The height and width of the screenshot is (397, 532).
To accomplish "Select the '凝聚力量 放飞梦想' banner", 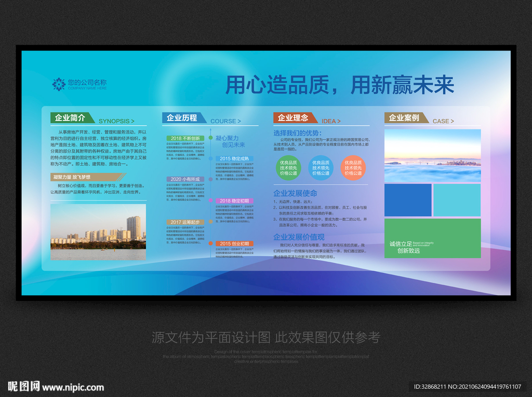I will [88, 177].
